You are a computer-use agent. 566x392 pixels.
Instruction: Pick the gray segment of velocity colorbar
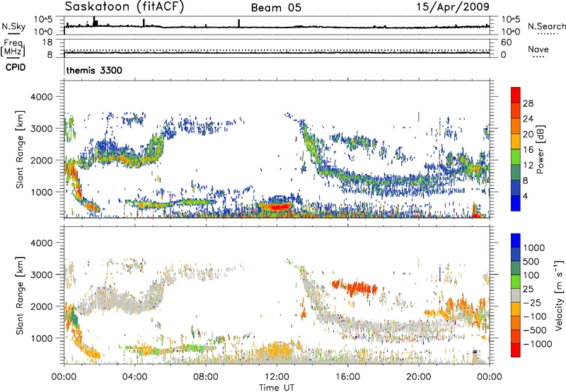[516, 295]
